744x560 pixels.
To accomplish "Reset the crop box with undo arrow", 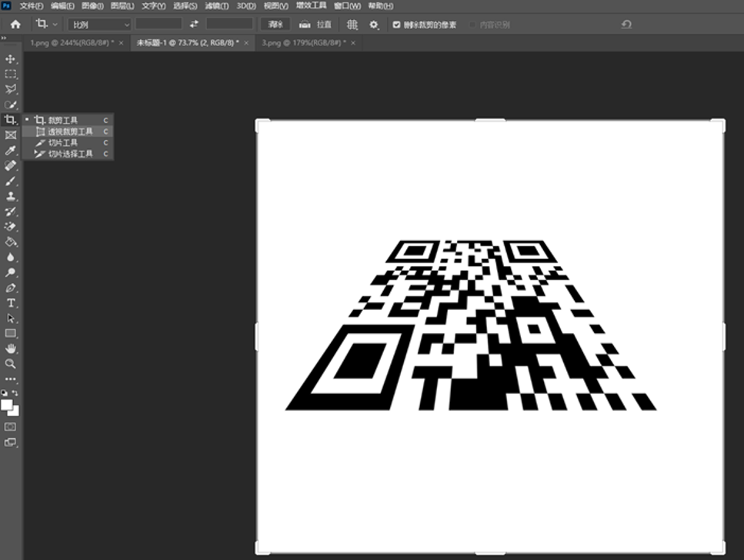I will click(x=626, y=24).
